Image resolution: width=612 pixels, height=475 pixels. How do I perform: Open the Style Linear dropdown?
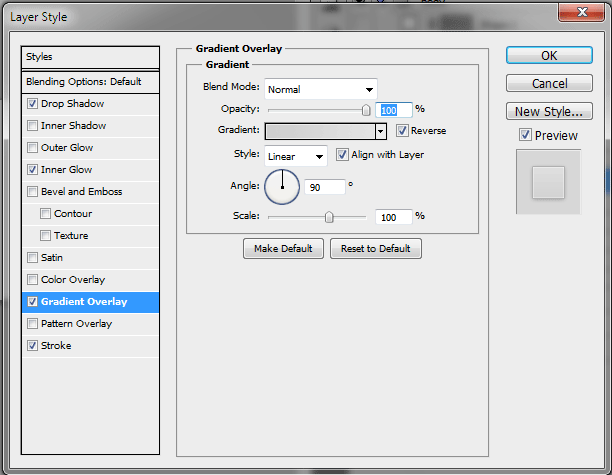point(296,156)
